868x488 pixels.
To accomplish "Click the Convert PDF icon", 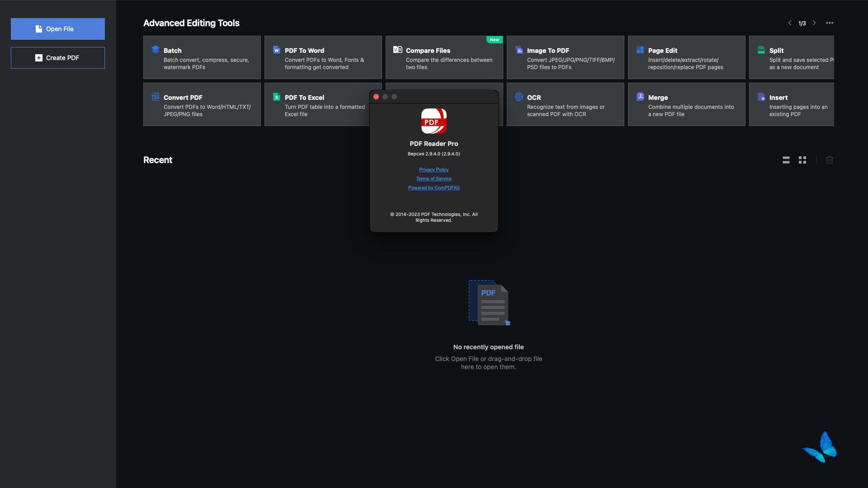I will (156, 97).
